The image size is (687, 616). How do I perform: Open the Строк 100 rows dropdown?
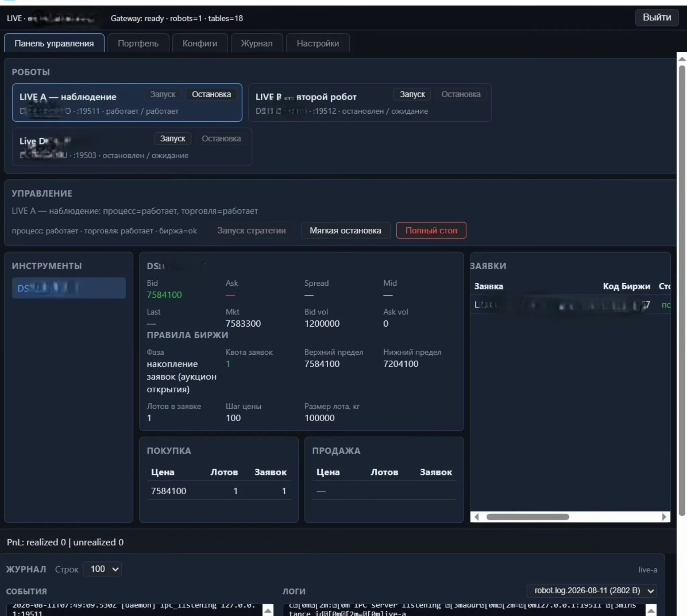coord(102,569)
